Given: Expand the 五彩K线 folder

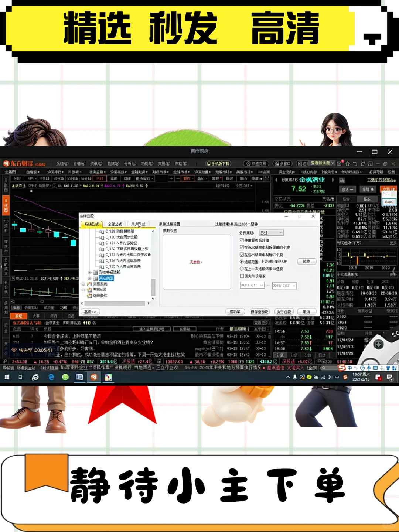Looking at the screenshot, I should [83, 290].
